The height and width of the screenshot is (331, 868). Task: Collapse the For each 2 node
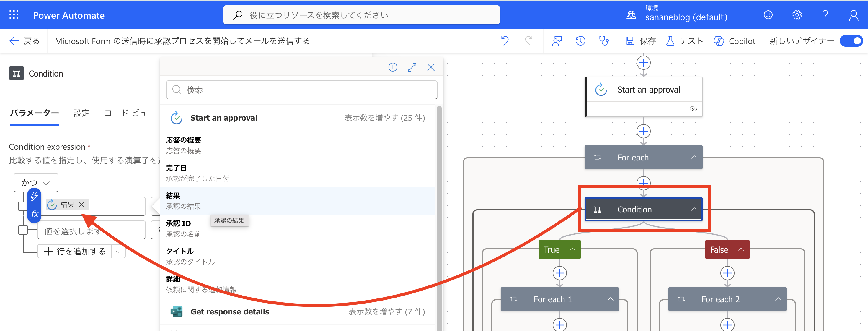point(778,299)
